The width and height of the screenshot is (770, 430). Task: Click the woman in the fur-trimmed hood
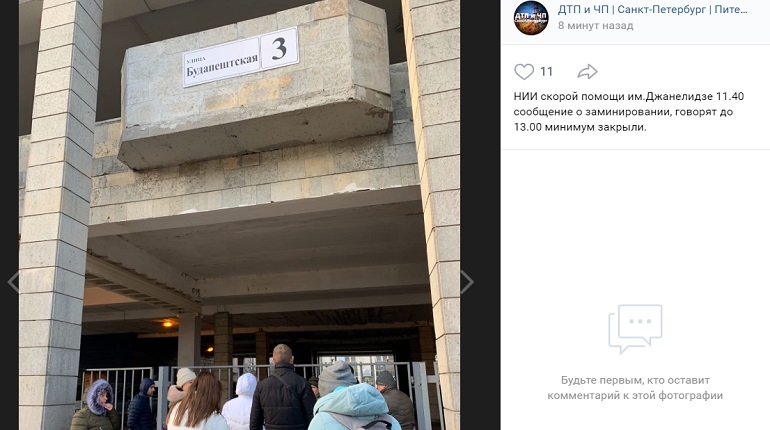pyautogui.click(x=95, y=405)
